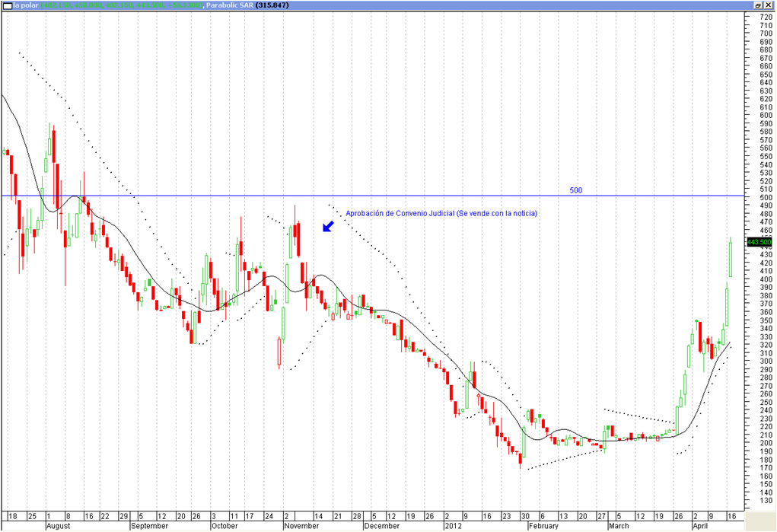Restore the chart window size
This screenshot has width=777, height=532.
click(758, 5)
